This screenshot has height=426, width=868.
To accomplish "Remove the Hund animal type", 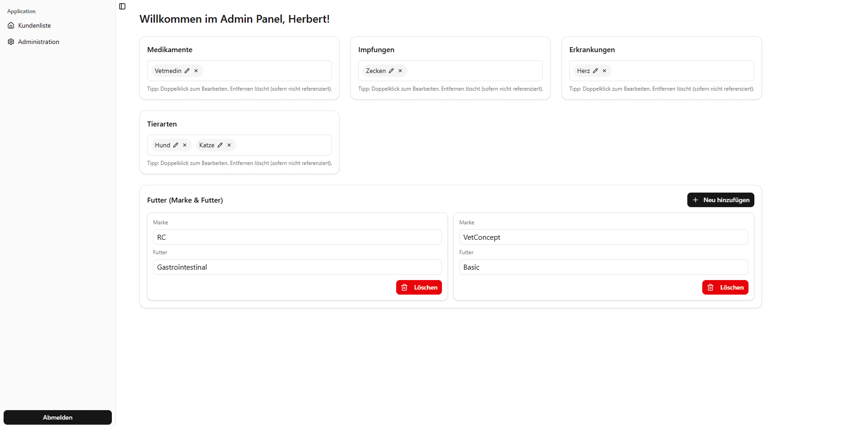I will click(x=185, y=145).
